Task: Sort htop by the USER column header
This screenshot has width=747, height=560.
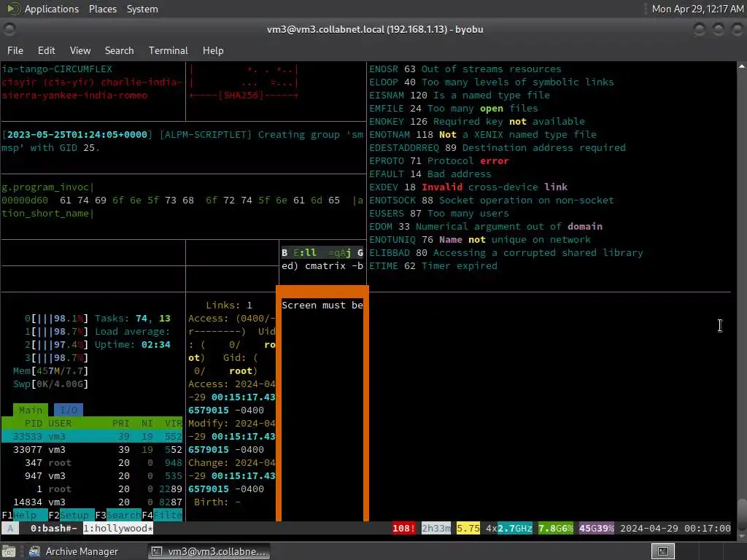Action: click(x=60, y=424)
